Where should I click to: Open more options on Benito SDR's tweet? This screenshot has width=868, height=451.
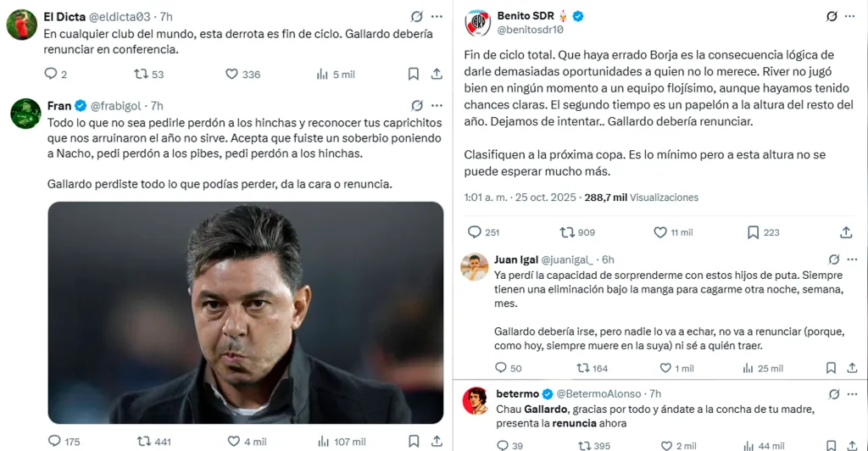(x=854, y=16)
